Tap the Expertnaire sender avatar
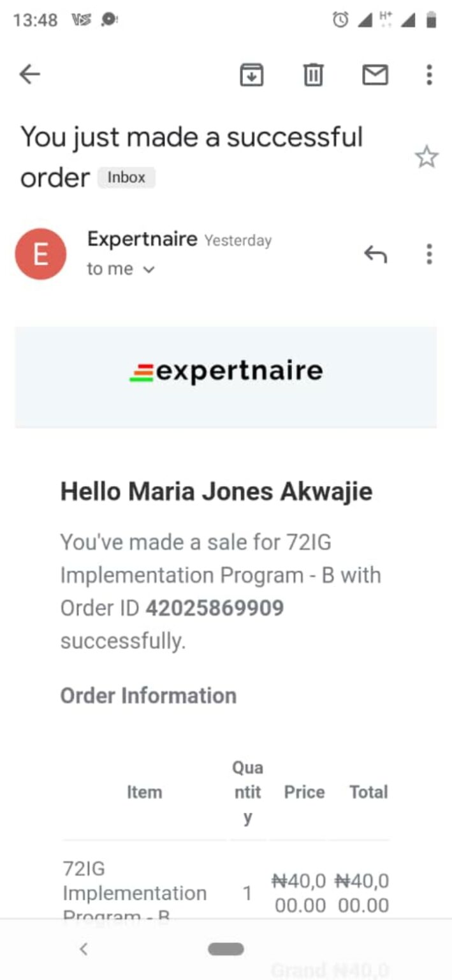The width and height of the screenshot is (452, 980). 40,254
